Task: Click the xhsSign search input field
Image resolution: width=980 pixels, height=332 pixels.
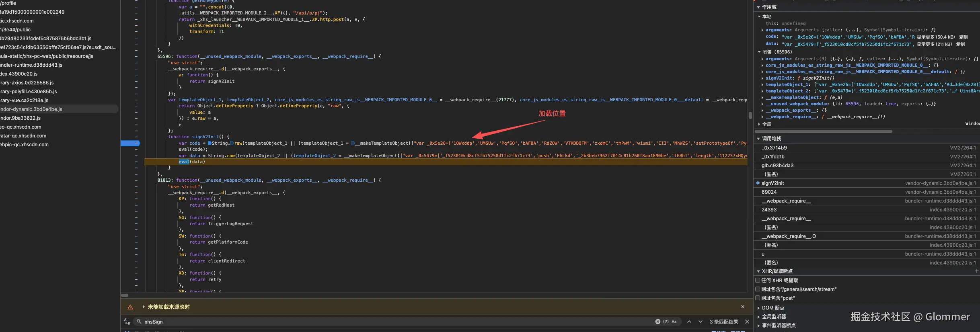Action: (x=394, y=322)
